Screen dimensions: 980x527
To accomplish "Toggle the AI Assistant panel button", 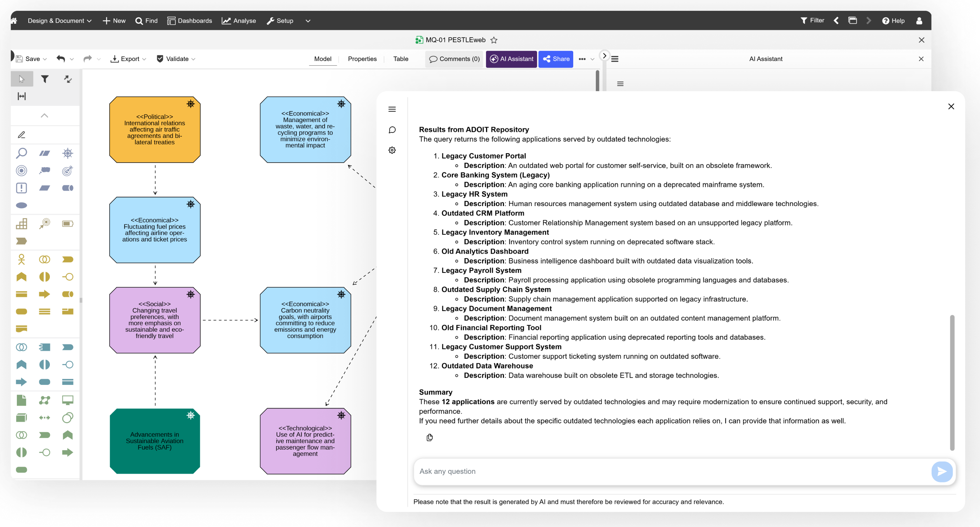I will coord(511,59).
